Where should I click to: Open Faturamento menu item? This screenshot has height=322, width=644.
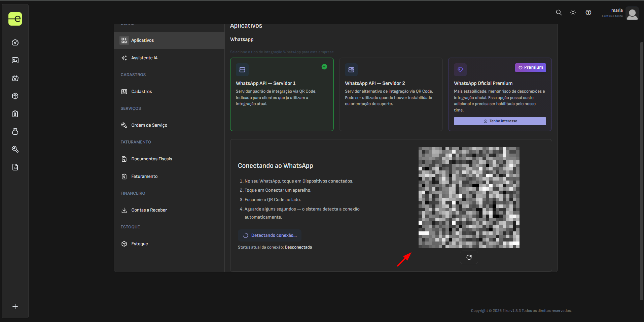pyautogui.click(x=169, y=176)
